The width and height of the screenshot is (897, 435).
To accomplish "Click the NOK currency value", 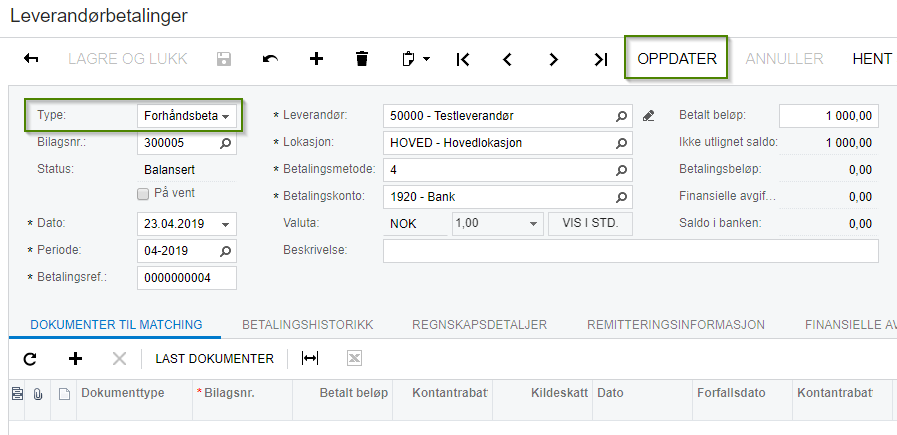I will (x=403, y=224).
